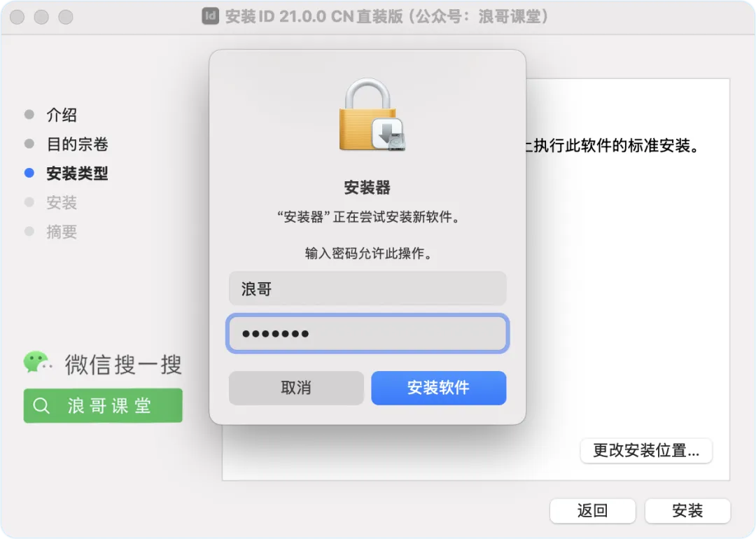Cancel the password prompt with 取消
756x539 pixels.
point(296,388)
